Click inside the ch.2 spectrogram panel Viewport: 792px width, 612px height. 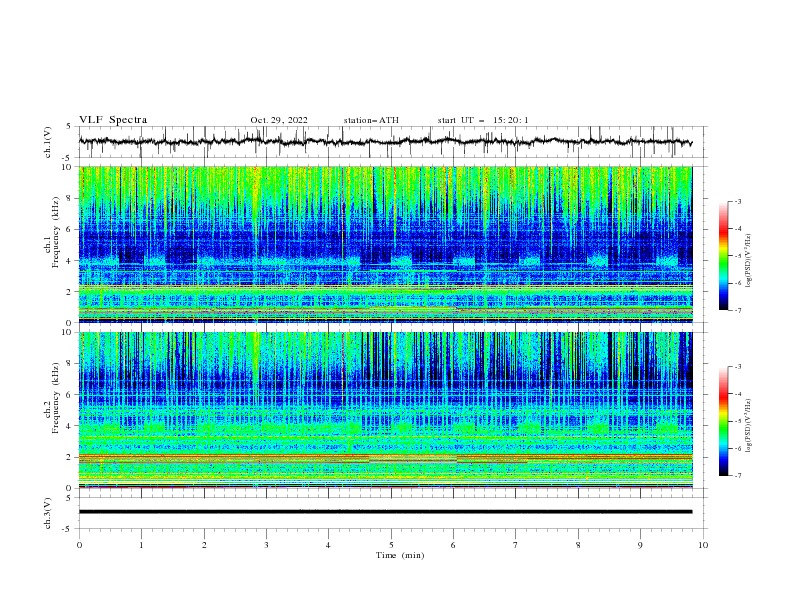point(385,410)
